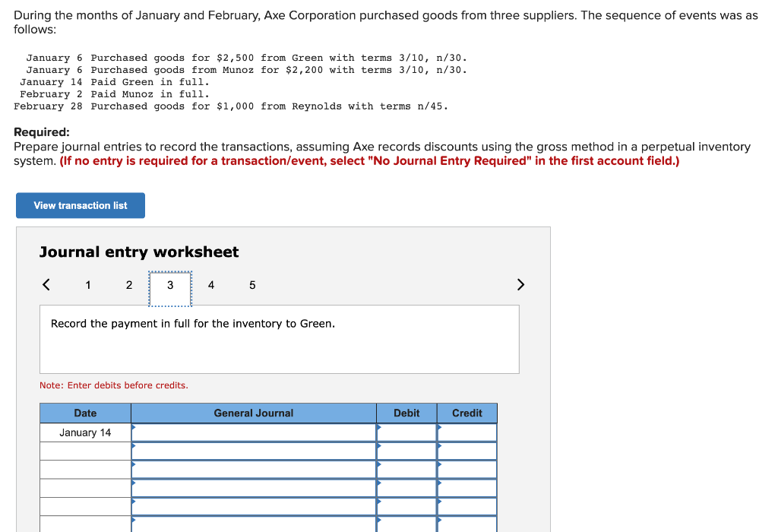This screenshot has height=532, width=778.
Task: Click the Debit cell for January 14
Action: click(x=406, y=432)
